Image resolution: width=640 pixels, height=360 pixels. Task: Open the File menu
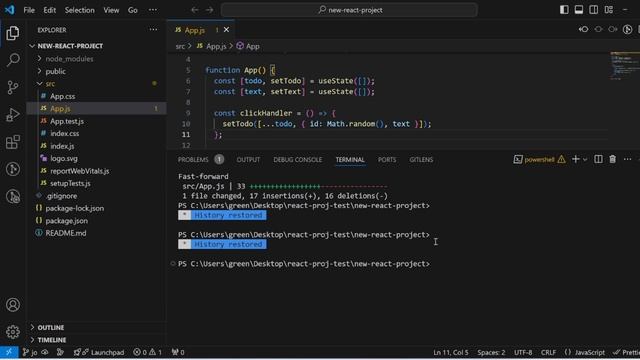click(29, 10)
